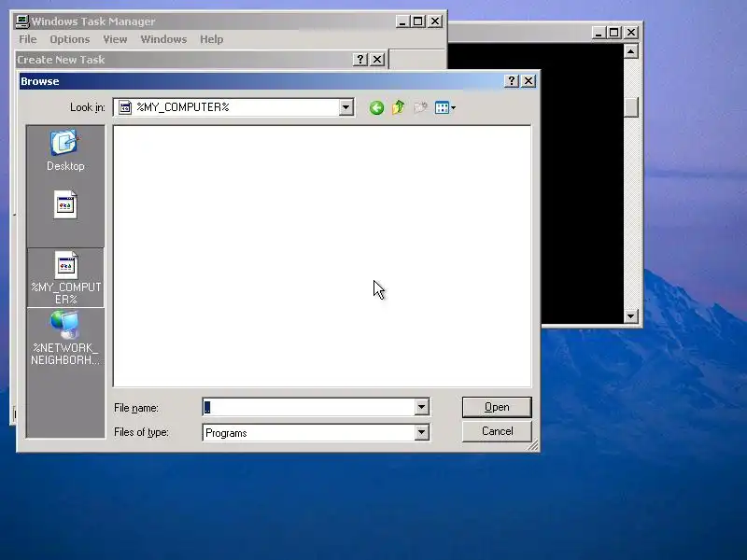Go up one folder level
This screenshot has width=747, height=560.
pos(399,107)
